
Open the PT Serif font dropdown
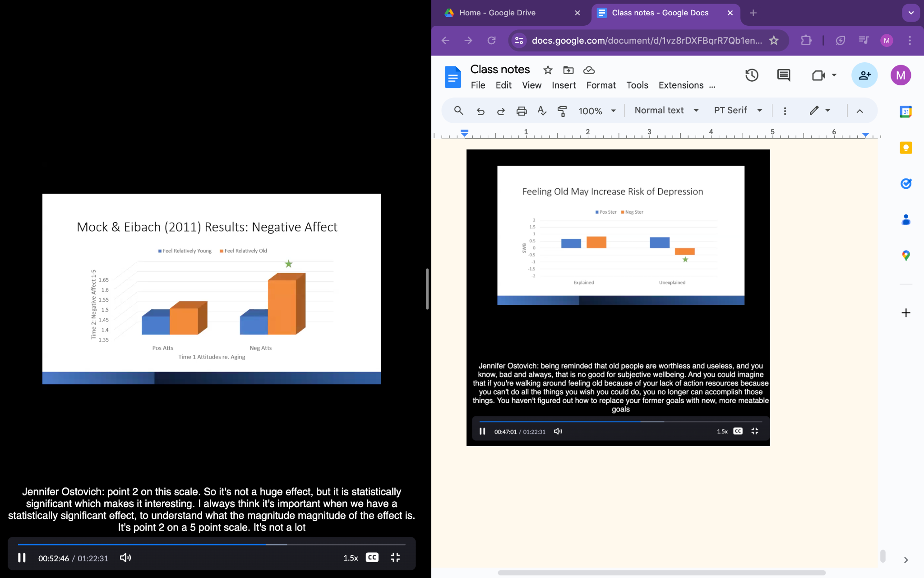[738, 111]
